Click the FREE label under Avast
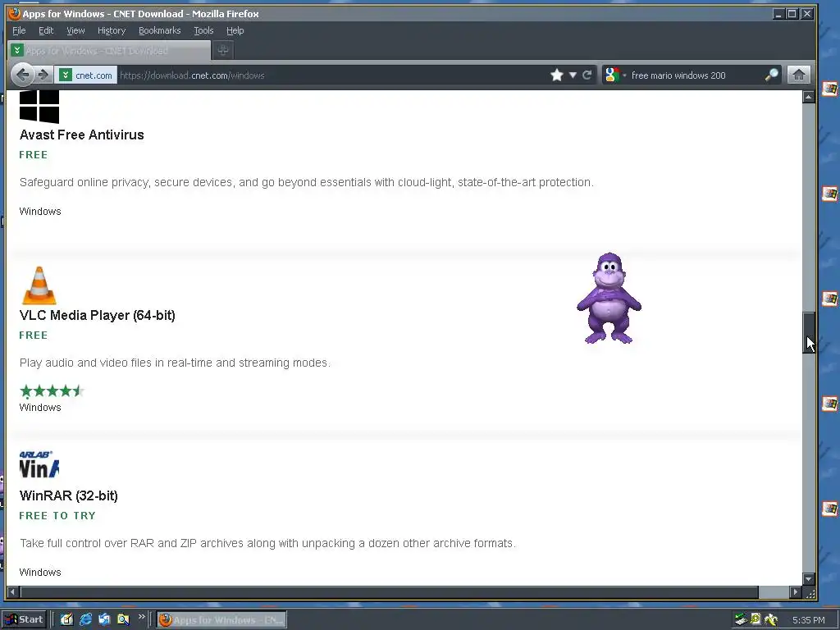The image size is (840, 630). [33, 155]
